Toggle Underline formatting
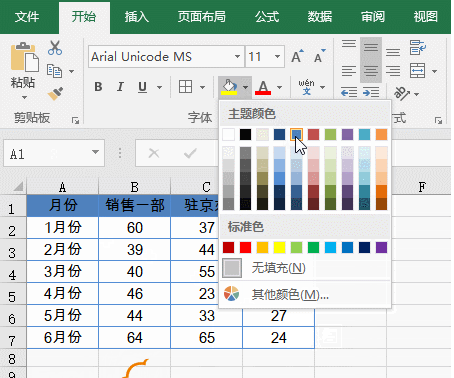Viewport: 454px width, 378px height. pyautogui.click(x=142, y=87)
